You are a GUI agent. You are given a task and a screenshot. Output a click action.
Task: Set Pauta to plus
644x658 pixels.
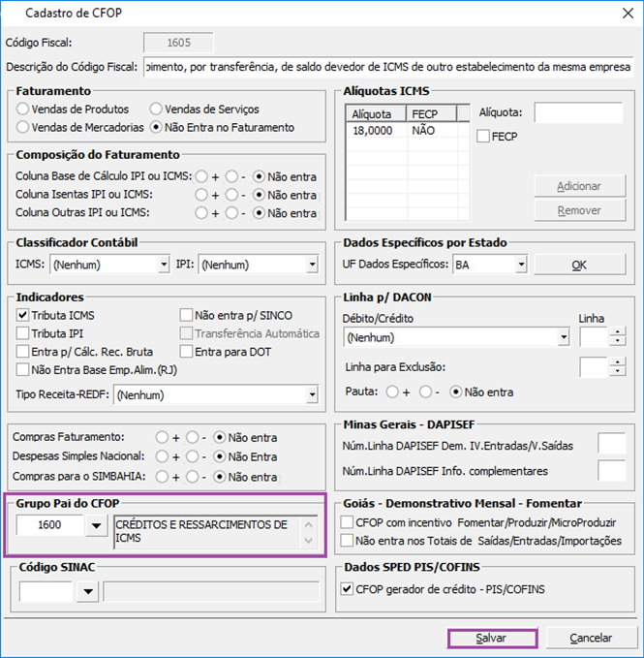392,392
